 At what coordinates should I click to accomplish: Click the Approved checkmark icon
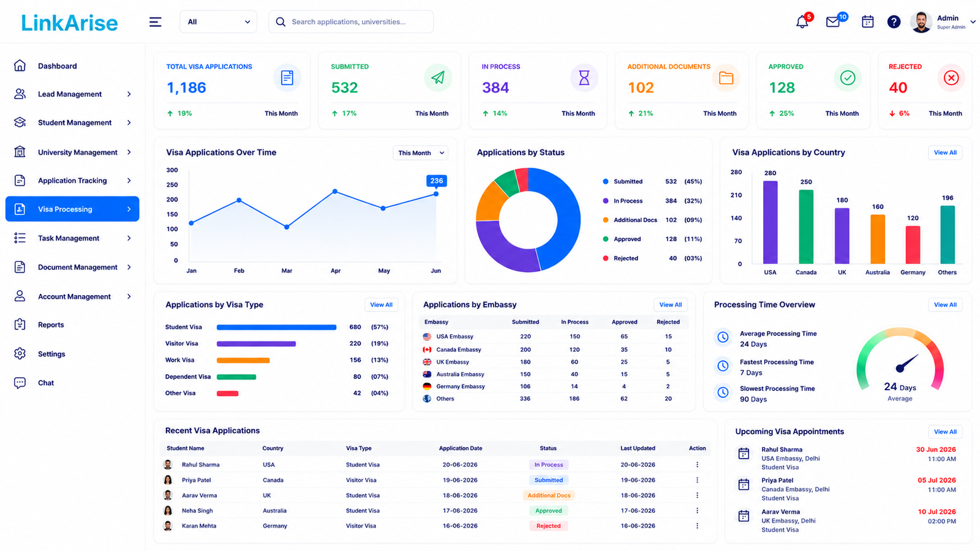(x=848, y=78)
